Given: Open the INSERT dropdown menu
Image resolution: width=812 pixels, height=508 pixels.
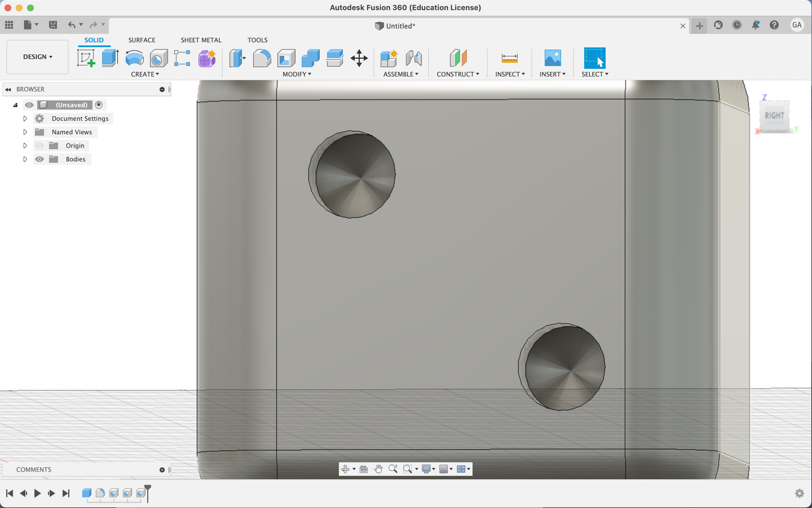Looking at the screenshot, I should (x=552, y=74).
